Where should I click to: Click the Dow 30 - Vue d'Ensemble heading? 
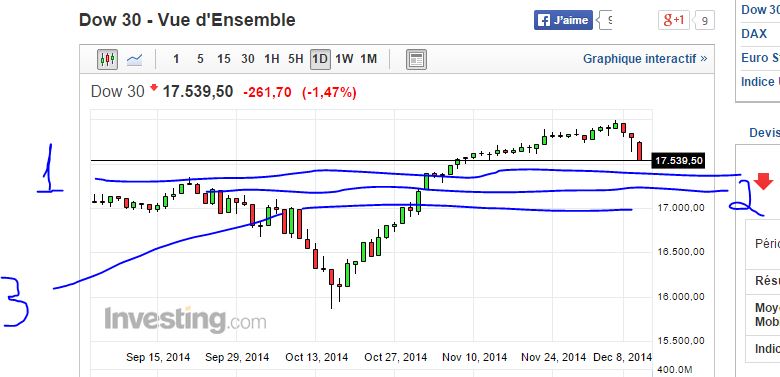click(187, 20)
